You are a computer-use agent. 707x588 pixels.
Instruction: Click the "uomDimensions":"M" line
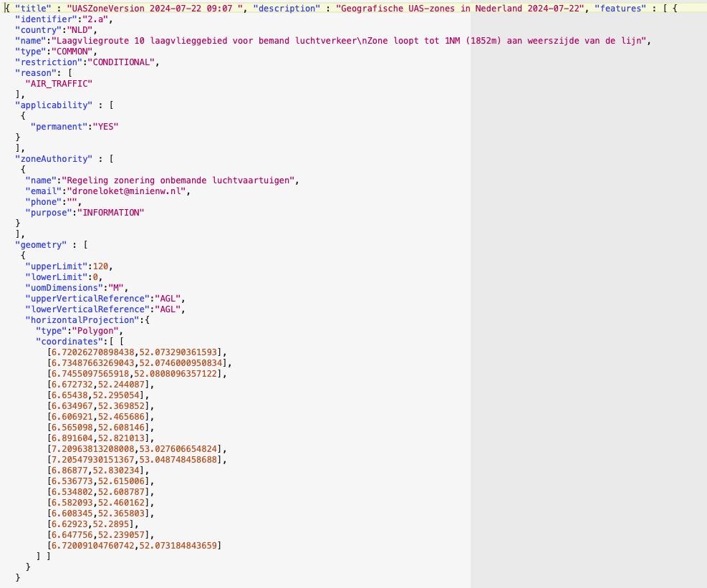[x=77, y=288]
